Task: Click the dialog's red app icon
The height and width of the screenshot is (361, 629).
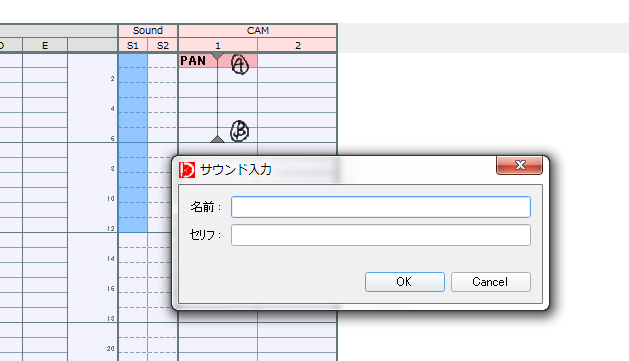Action: tap(187, 170)
